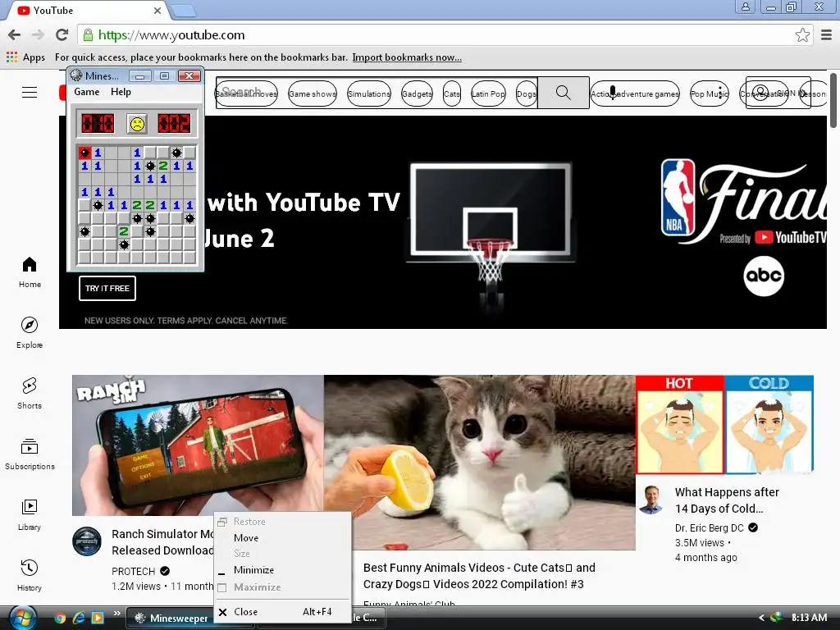The height and width of the screenshot is (630, 840).
Task: Click the browser forward arrow
Action: coord(38,34)
